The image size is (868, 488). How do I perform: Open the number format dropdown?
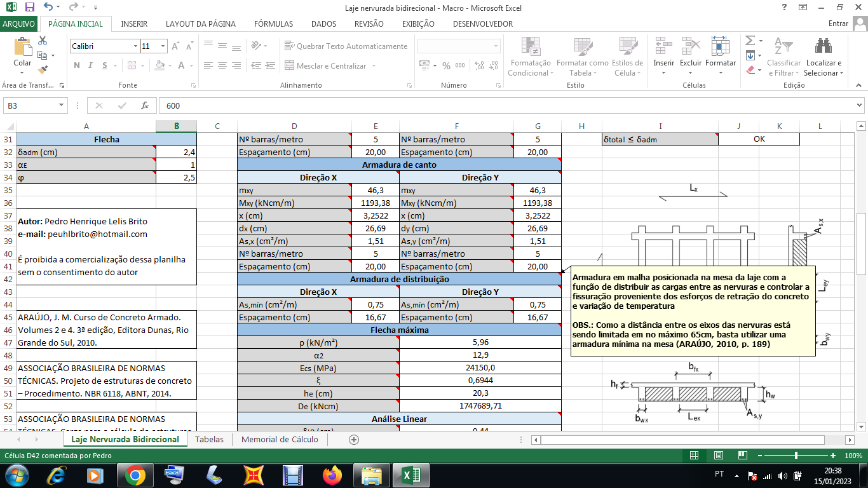[x=495, y=46]
